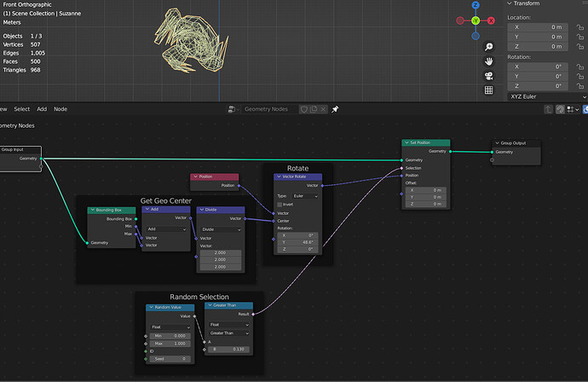Switch perspective/orthographic using the grid icon

pyautogui.click(x=488, y=90)
